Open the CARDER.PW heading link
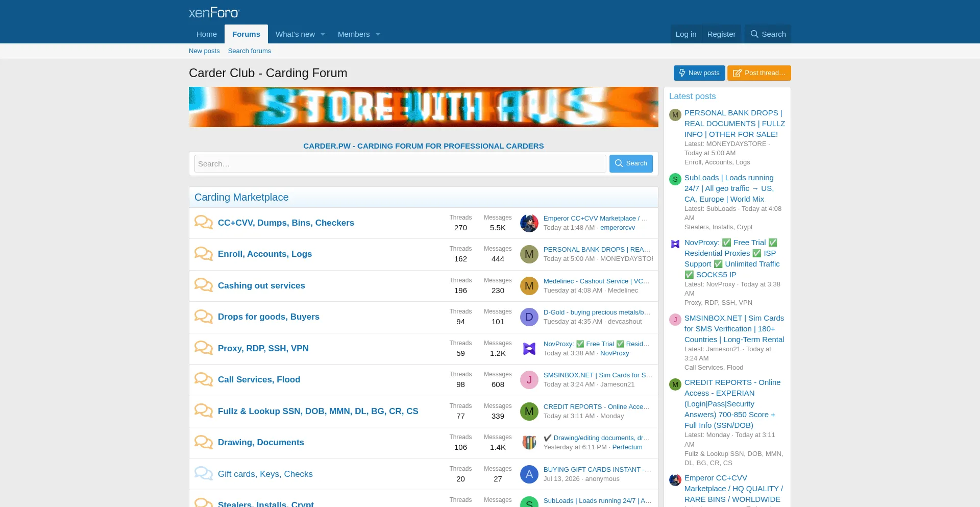This screenshot has height=507, width=980. [424, 146]
